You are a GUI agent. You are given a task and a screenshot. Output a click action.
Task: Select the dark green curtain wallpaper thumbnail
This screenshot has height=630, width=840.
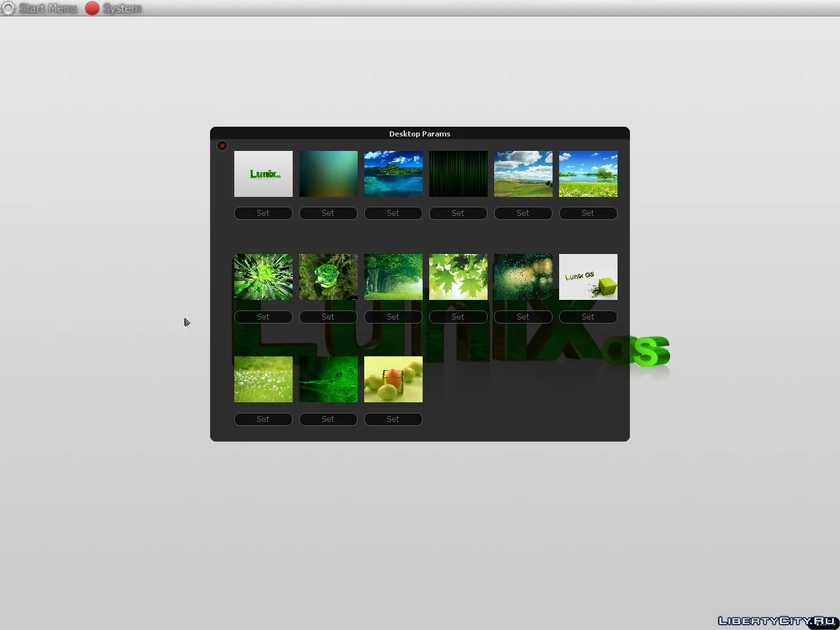click(458, 174)
